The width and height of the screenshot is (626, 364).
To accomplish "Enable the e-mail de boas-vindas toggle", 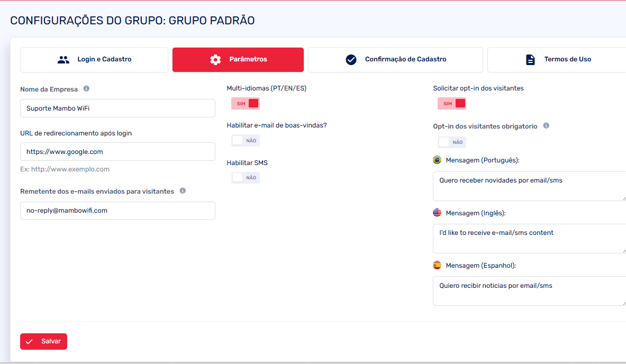I will coord(245,141).
